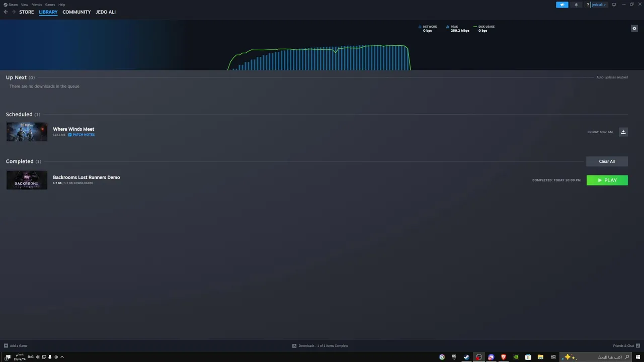Click the ENG language indicator

click(30, 357)
